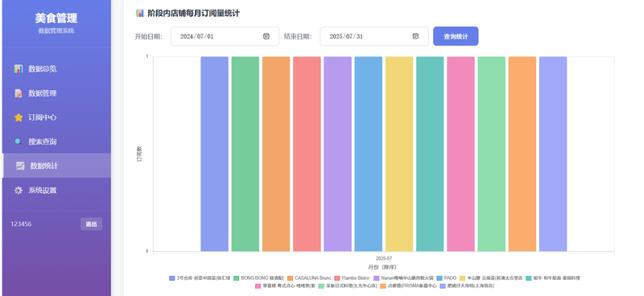Go to 数据管理 page
644x296 pixels.
click(x=56, y=93)
